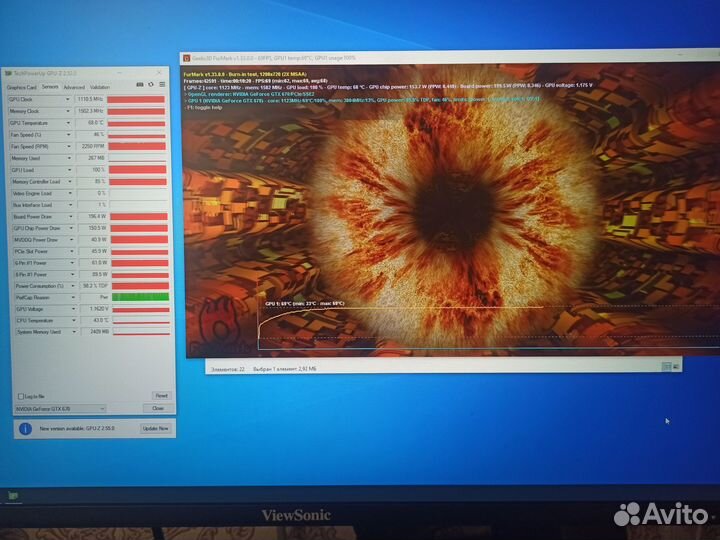Image resolution: width=720 pixels, height=540 pixels.
Task: Open the Advanced tab
Action: click(x=74, y=87)
